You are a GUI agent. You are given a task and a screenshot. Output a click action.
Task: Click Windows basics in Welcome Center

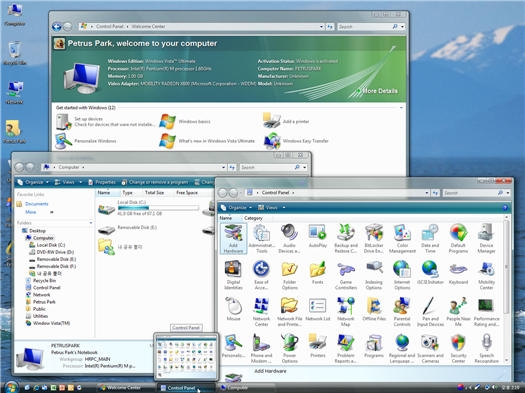[185, 122]
